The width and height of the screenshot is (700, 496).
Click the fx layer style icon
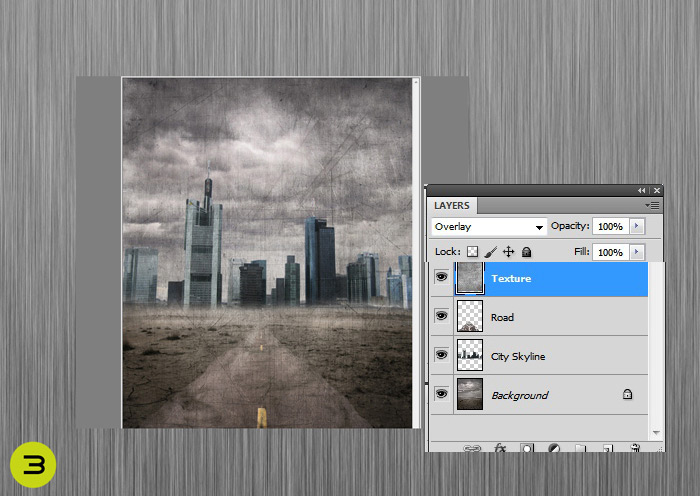click(x=501, y=448)
